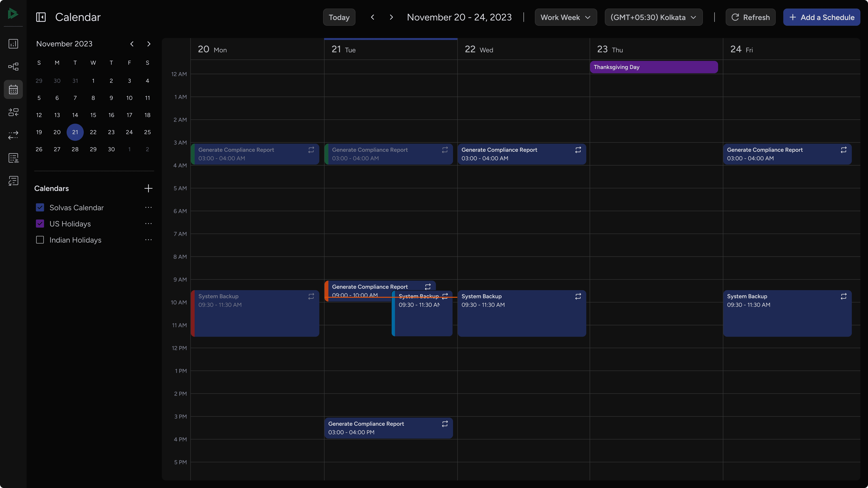Click Refresh to reload the calendar
Screen dimensions: 868x488
pyautogui.click(x=750, y=17)
